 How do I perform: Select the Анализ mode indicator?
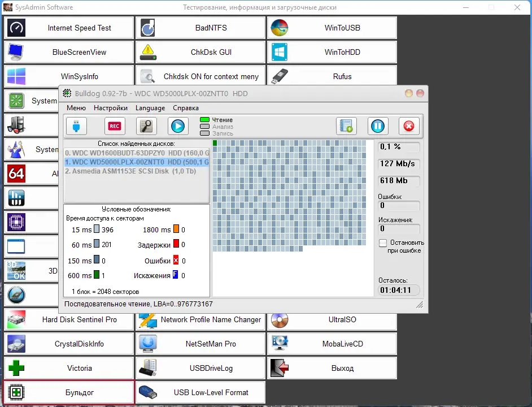(204, 127)
